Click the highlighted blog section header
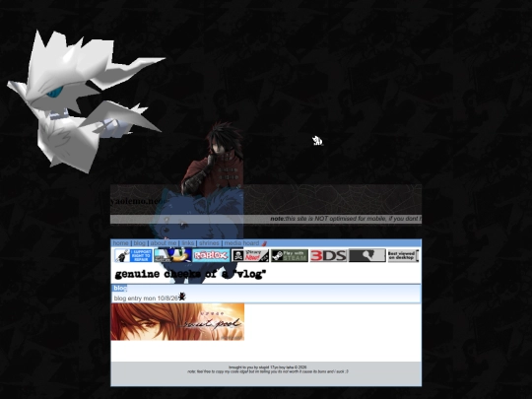Image resolution: width=532 pixels, height=399 pixels. [119, 288]
